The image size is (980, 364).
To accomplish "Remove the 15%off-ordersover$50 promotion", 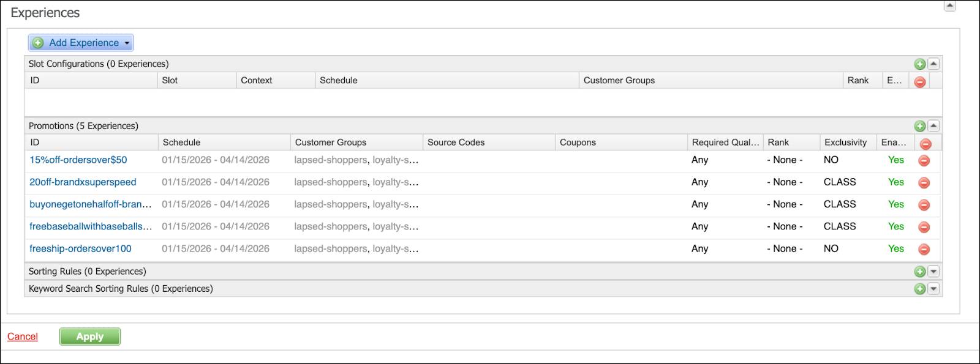I will click(x=924, y=160).
